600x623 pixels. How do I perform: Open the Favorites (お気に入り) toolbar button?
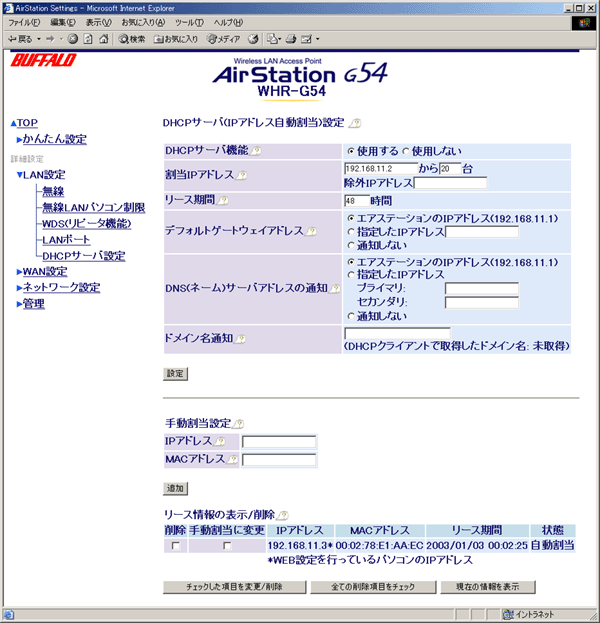coord(176,39)
